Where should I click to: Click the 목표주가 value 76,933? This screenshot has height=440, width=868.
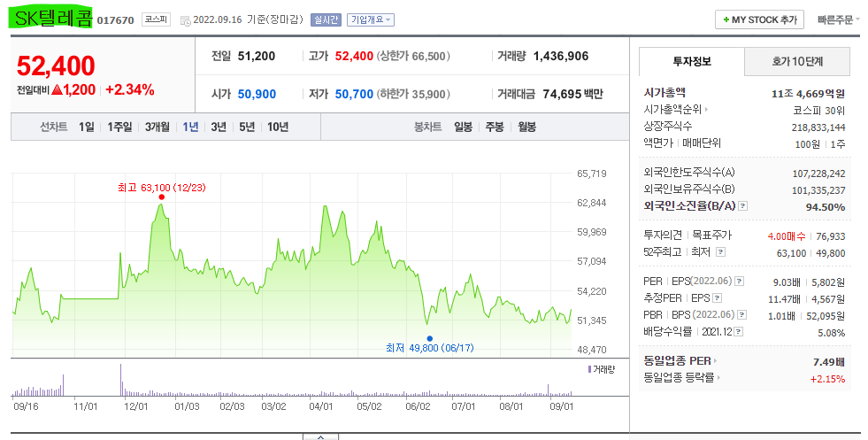[x=830, y=236]
